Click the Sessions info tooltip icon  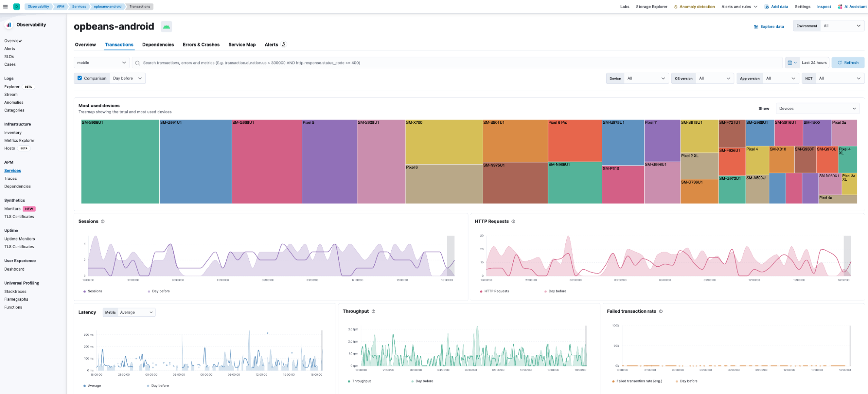pos(103,222)
